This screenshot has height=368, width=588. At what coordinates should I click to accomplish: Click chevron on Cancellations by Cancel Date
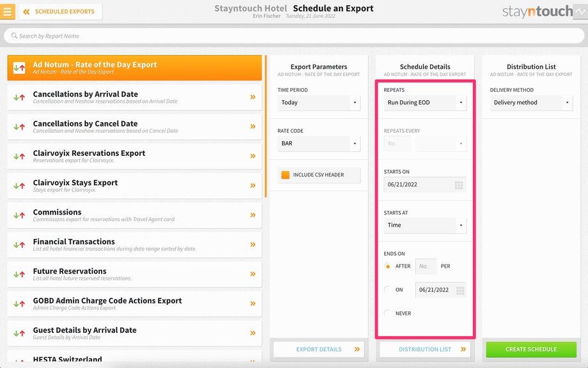[x=252, y=126]
